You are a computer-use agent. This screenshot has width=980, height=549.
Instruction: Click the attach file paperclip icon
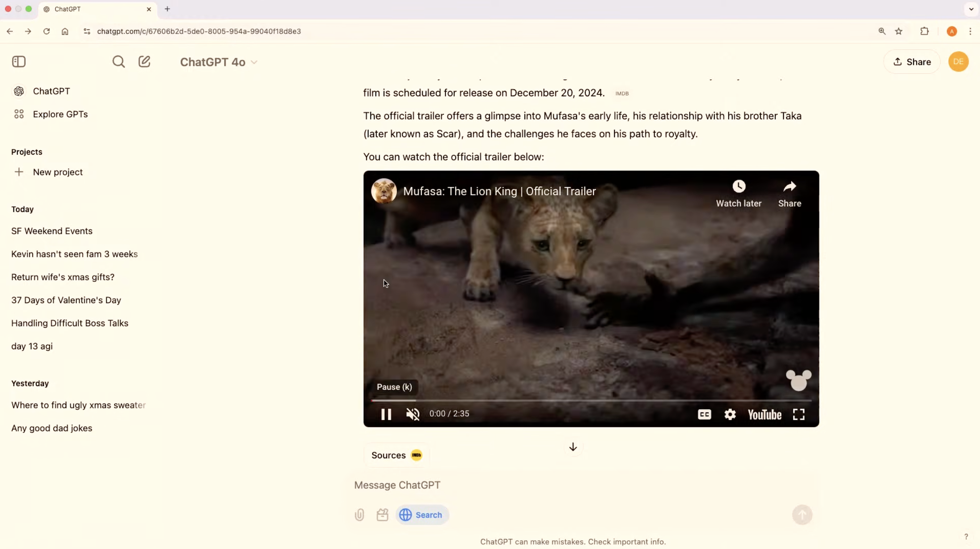coord(359,515)
